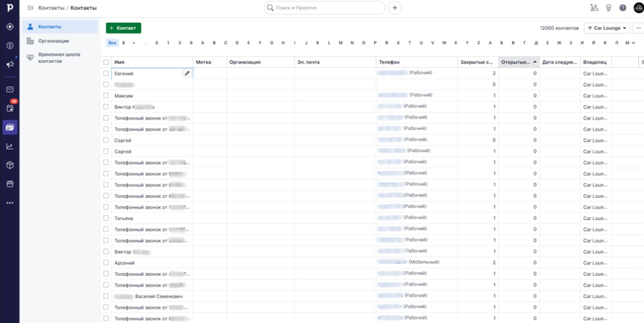Click the Pipedrive logo icon
The width and height of the screenshot is (644, 323).
coord(10,8)
